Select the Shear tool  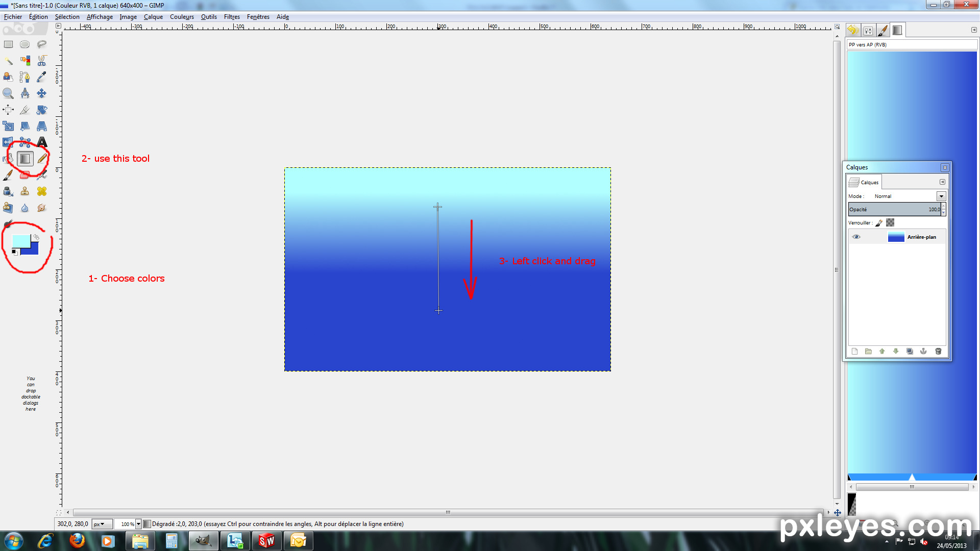point(24,126)
